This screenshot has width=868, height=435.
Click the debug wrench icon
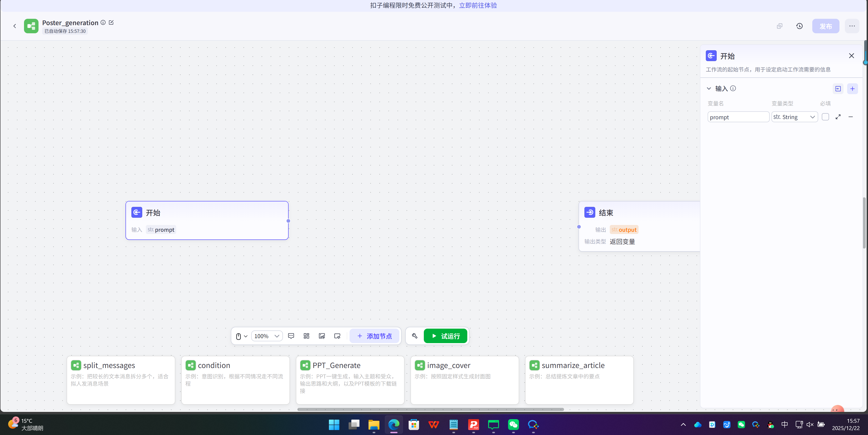[x=415, y=336]
